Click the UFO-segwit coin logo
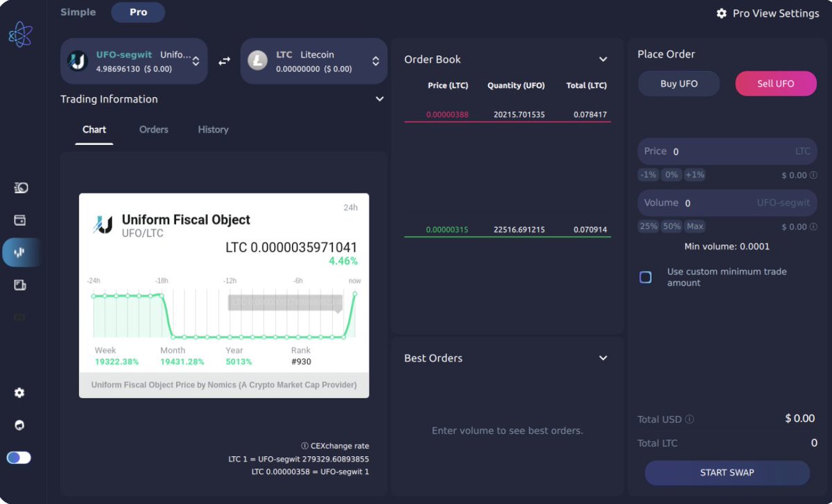The image size is (832, 504). [x=77, y=61]
